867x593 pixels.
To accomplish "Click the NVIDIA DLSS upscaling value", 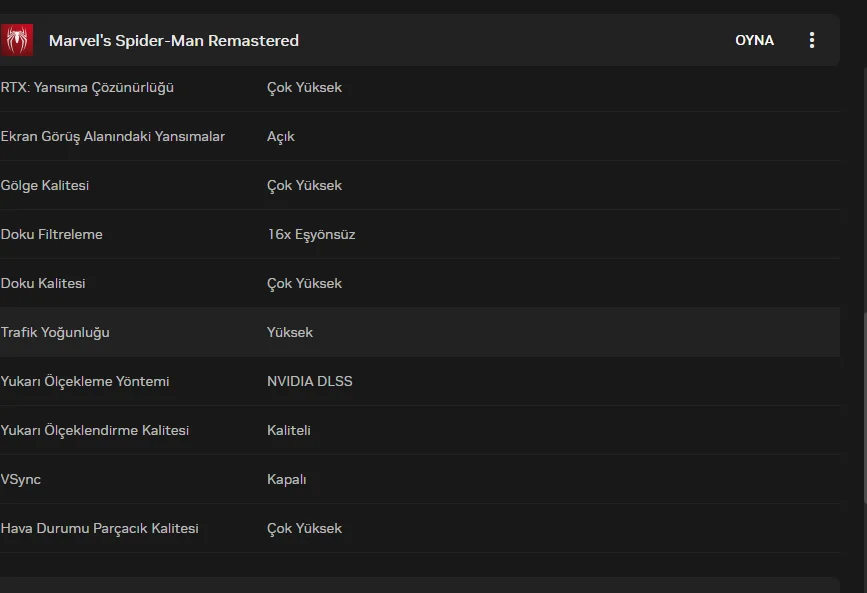I will point(310,381).
